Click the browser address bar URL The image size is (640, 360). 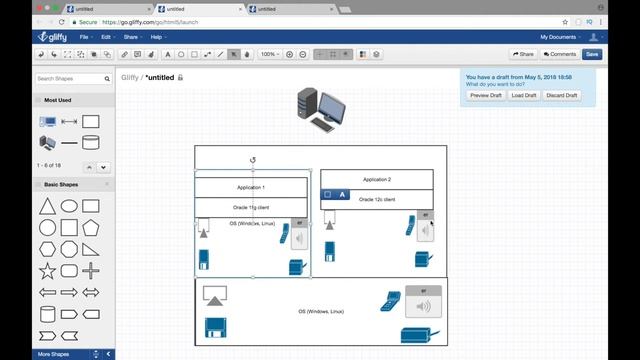pos(150,22)
